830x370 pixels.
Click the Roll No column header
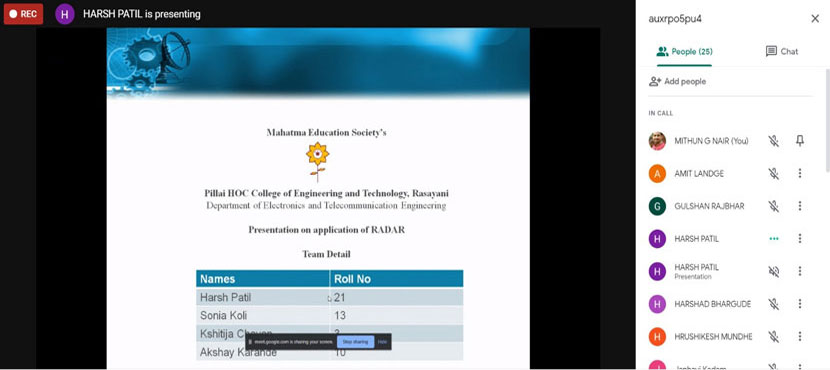tap(396, 279)
